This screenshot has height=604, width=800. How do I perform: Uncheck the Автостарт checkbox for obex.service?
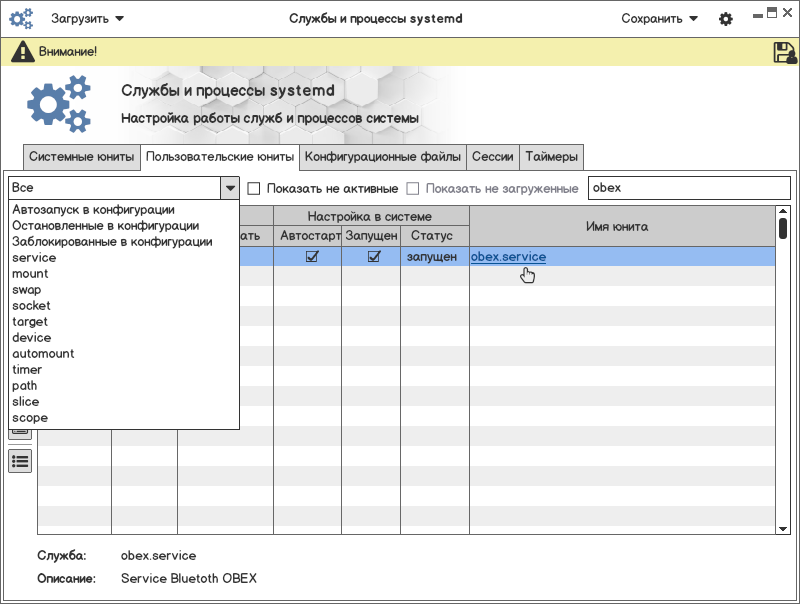click(312, 257)
